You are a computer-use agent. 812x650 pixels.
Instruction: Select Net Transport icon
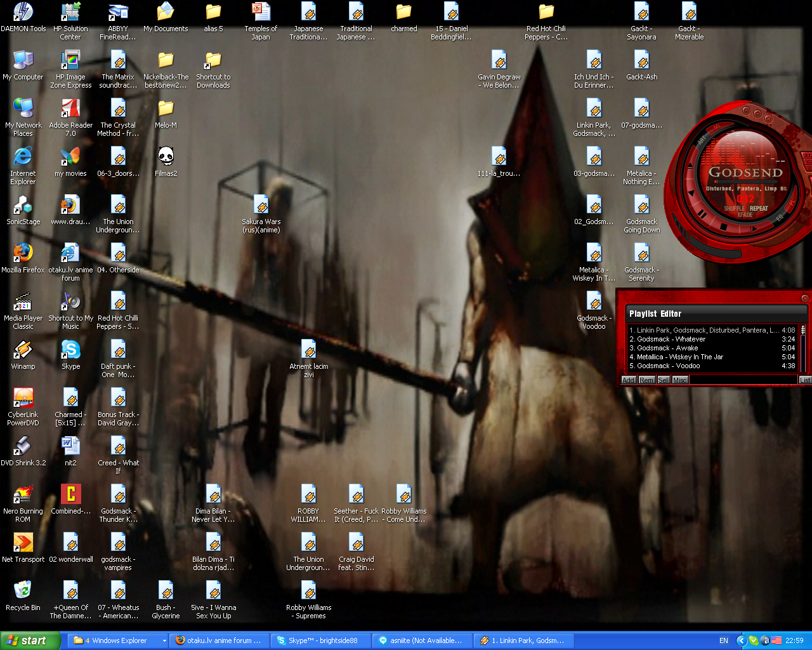click(23, 548)
